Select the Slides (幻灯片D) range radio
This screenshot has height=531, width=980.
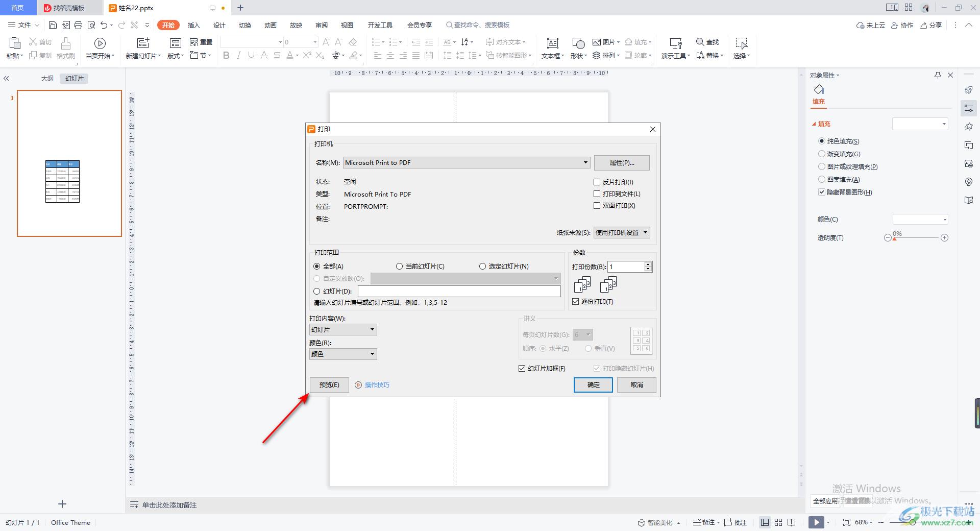(317, 291)
